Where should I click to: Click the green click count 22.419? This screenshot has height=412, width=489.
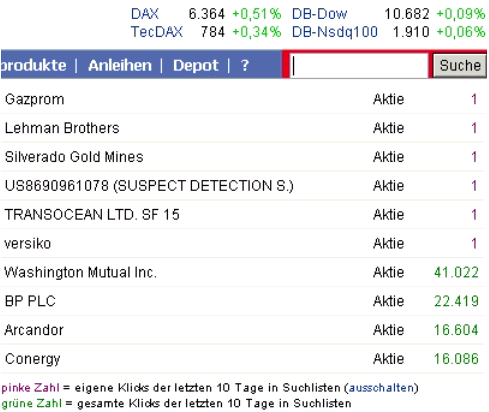tap(456, 301)
